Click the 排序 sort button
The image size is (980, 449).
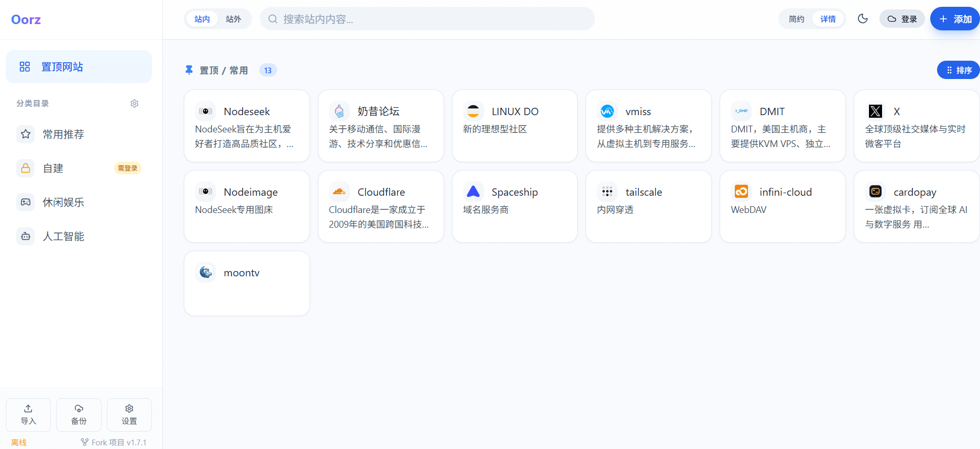[x=959, y=70]
